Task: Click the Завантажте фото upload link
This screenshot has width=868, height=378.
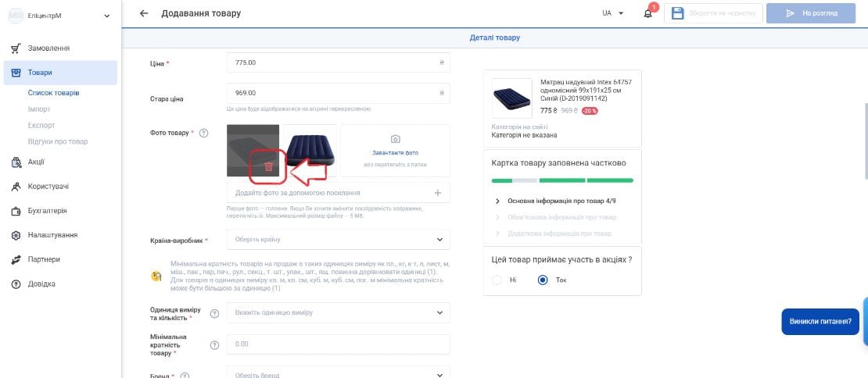Action: 395,152
